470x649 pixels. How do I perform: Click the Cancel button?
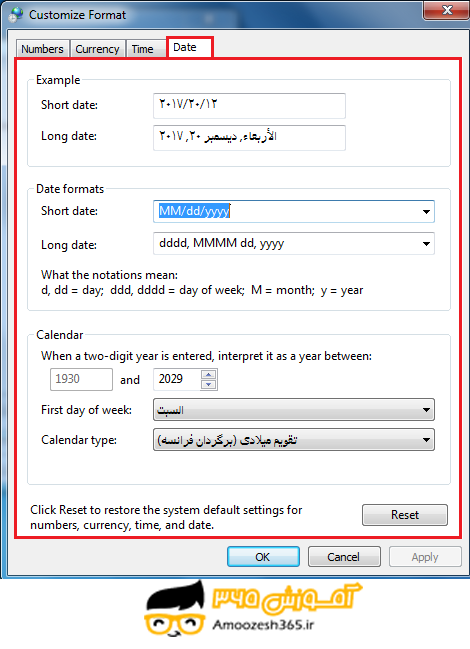point(344,557)
